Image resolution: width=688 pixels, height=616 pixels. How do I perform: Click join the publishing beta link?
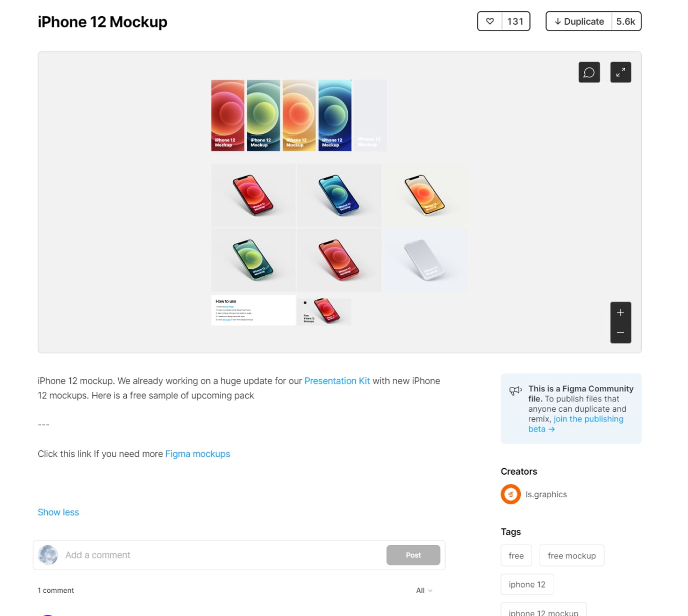[x=576, y=424]
